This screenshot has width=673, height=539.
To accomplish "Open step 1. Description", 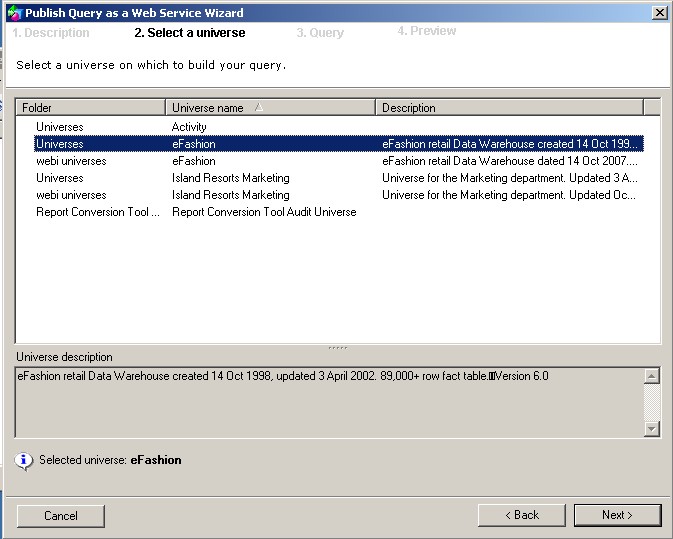I will (51, 33).
